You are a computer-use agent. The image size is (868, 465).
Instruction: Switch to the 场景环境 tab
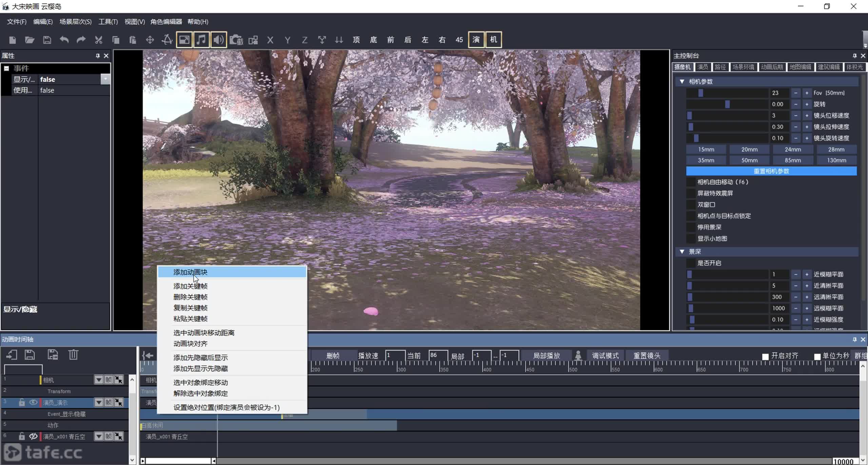tap(743, 67)
